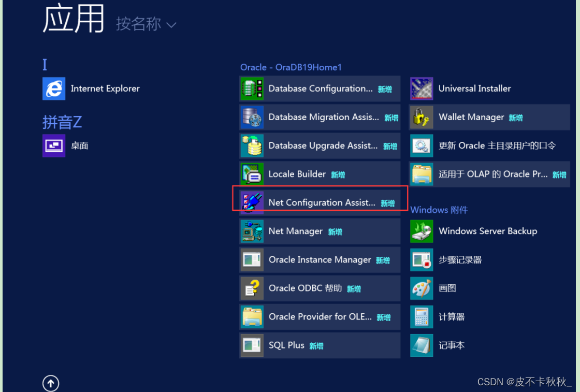Click the 计算器 label text

click(x=451, y=317)
